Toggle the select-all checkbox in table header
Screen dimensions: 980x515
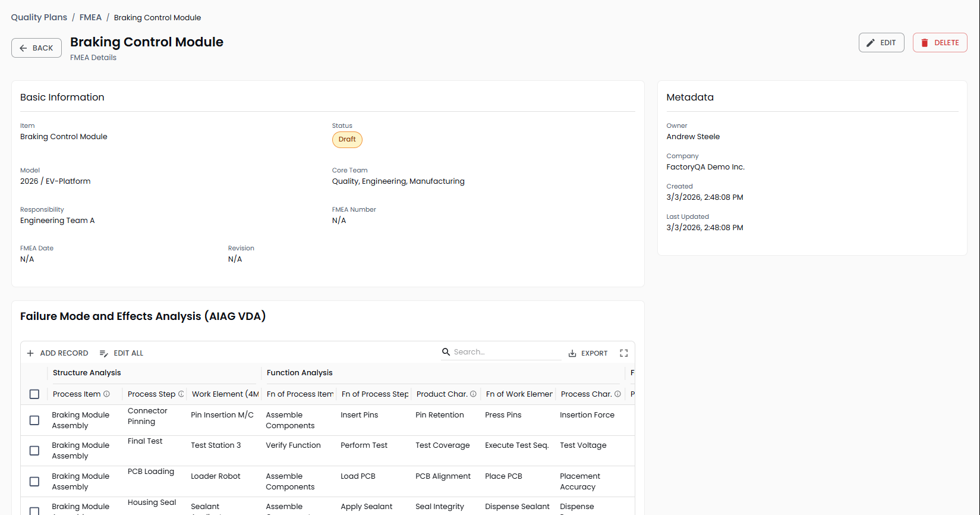(34, 394)
